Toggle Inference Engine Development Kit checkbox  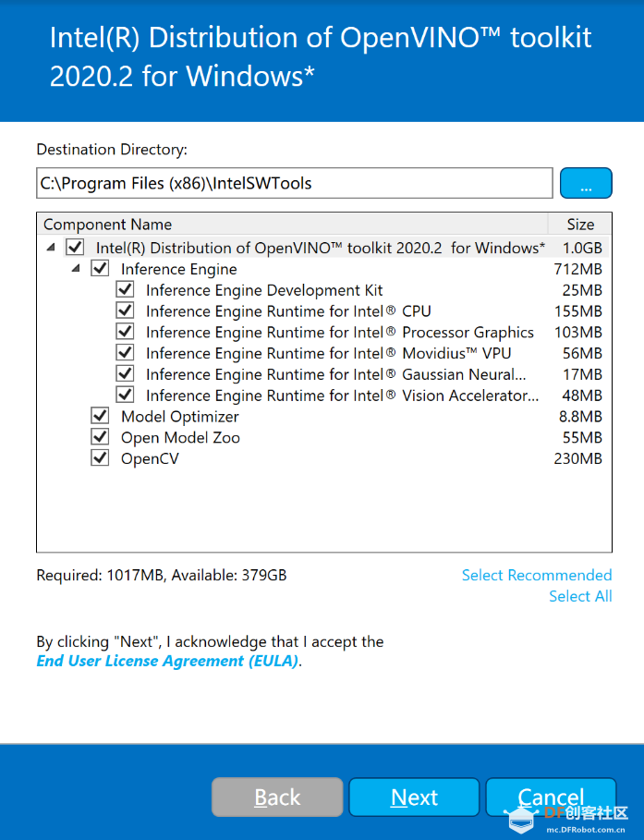click(125, 289)
